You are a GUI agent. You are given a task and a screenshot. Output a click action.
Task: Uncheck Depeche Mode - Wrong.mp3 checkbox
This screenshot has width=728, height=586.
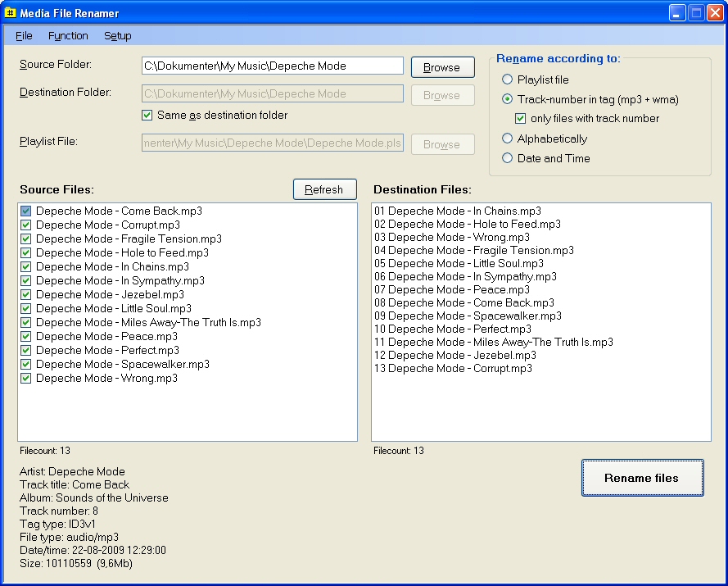[26, 379]
